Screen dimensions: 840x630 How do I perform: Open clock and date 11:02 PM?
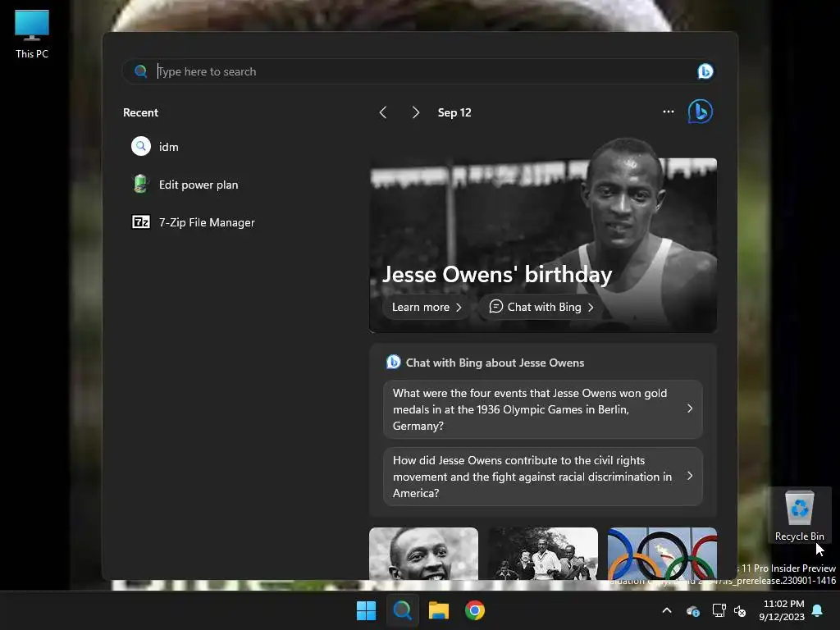tap(782, 610)
